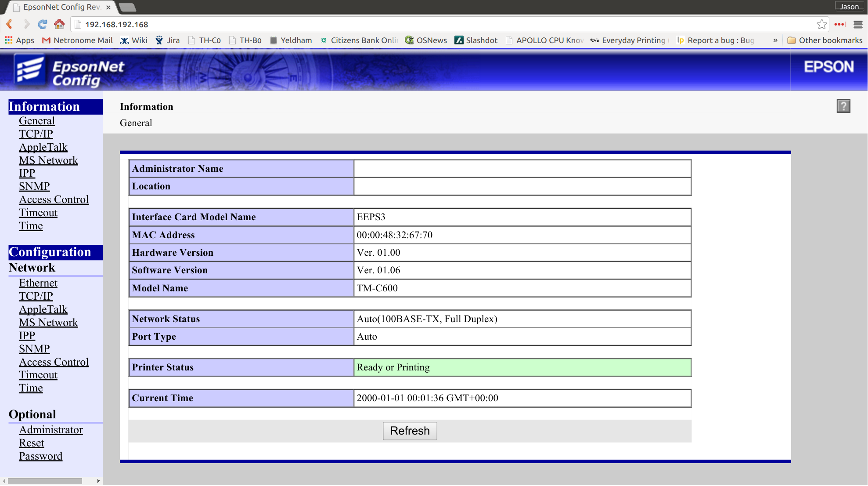Screen dimensions: 868x486
Task: Open the red dots extension icon
Action: point(840,24)
